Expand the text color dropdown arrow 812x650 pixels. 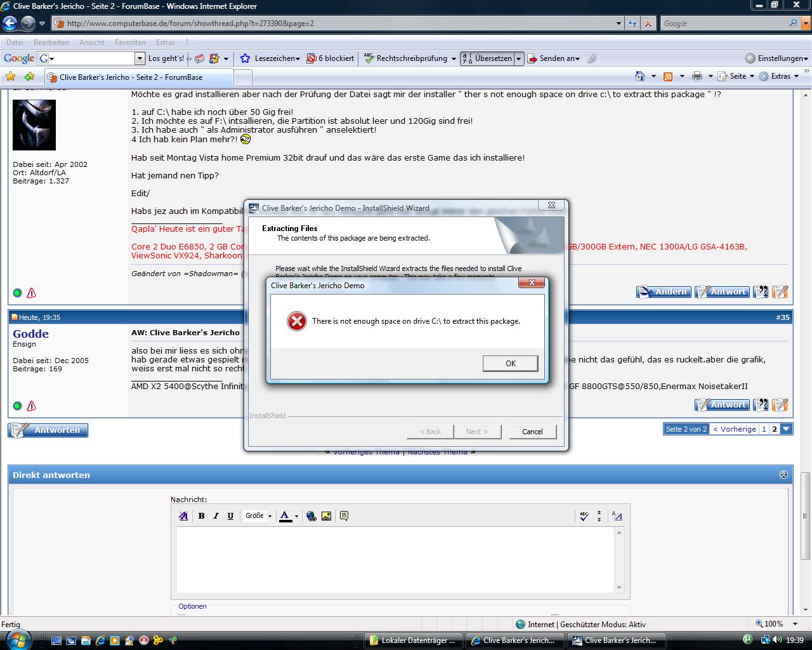296,516
